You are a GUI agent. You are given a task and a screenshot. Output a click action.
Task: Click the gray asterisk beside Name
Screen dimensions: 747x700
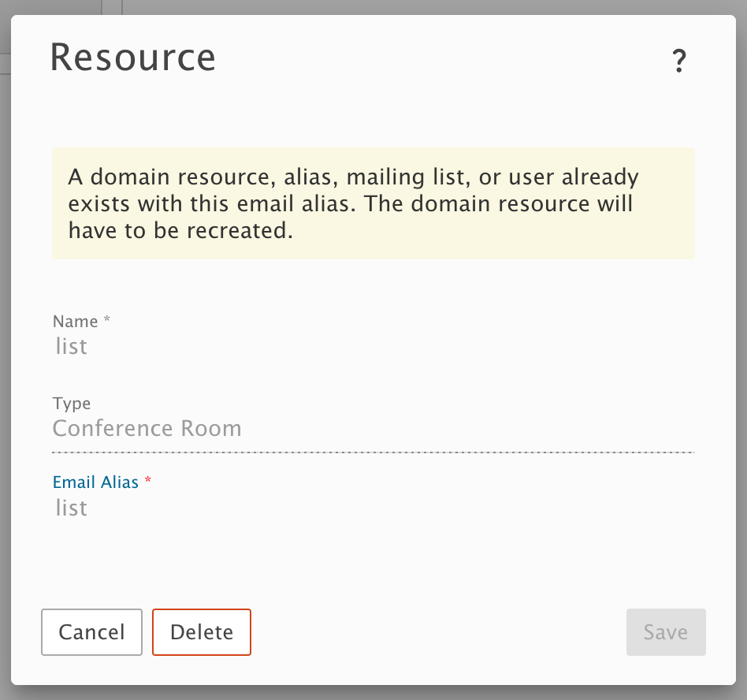pyautogui.click(x=106, y=318)
